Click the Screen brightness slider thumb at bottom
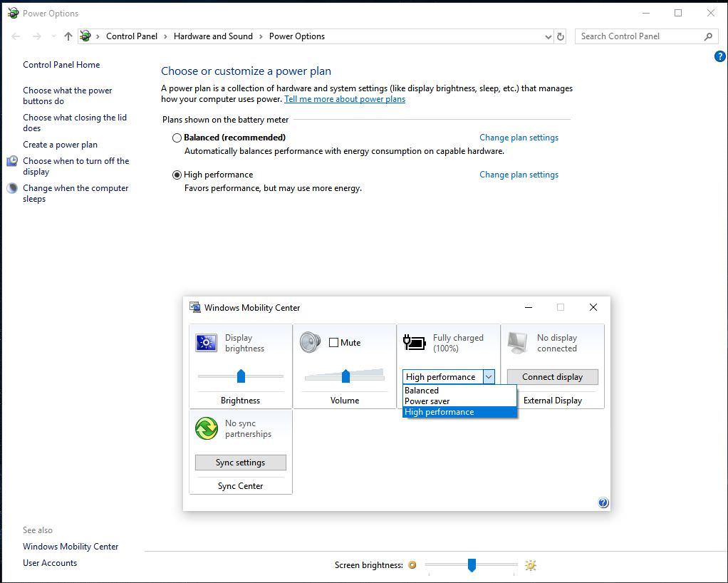This screenshot has width=728, height=583. [x=472, y=565]
